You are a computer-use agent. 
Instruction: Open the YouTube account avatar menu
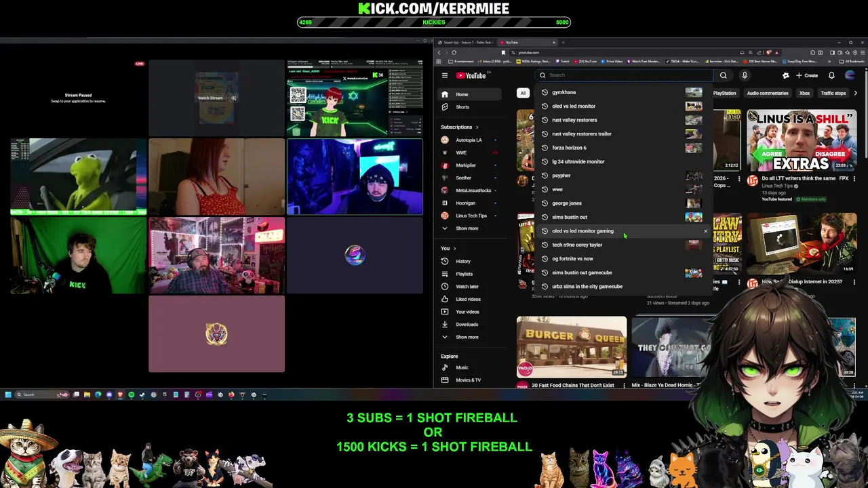tap(850, 75)
